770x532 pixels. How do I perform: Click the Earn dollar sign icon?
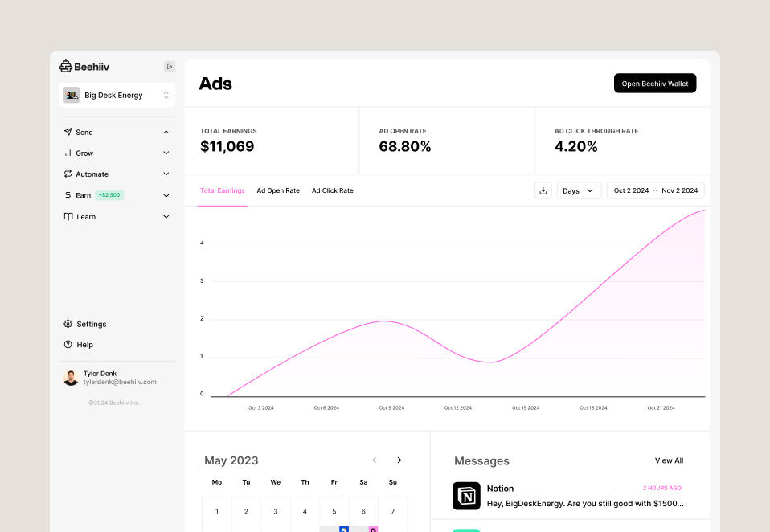tap(68, 194)
